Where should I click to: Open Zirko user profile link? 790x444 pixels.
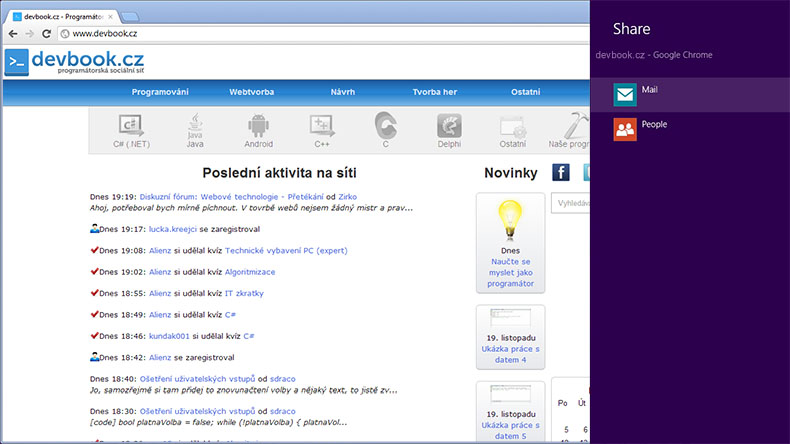tap(347, 197)
